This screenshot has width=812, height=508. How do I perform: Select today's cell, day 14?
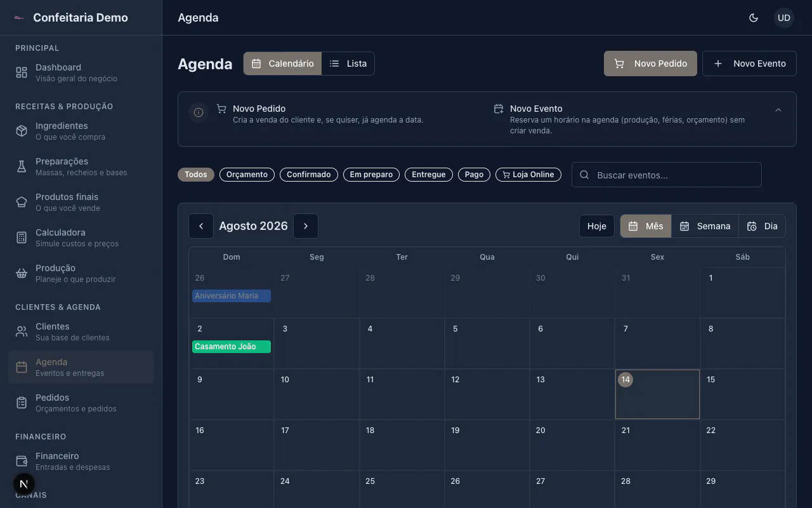657,394
